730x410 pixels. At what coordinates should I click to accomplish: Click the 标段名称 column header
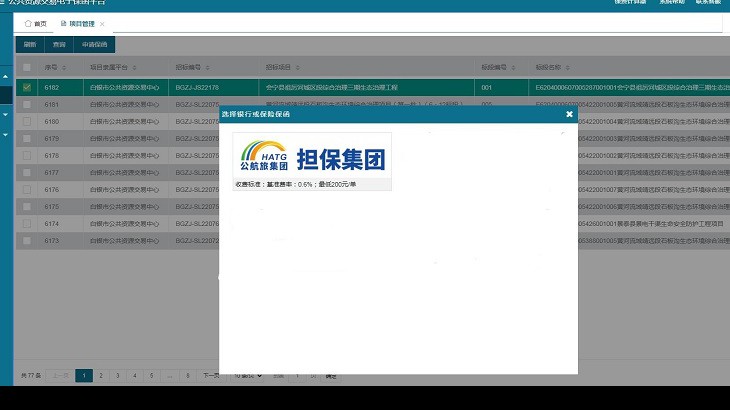548,67
